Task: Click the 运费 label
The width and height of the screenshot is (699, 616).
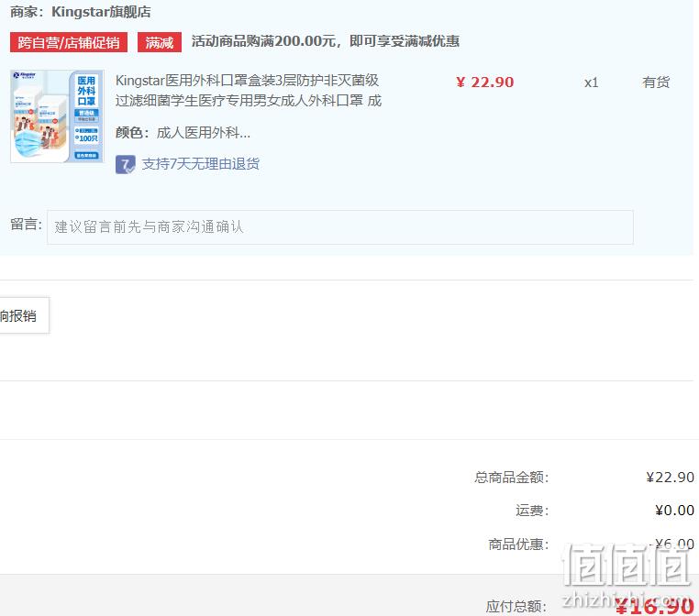Action: pos(532,511)
